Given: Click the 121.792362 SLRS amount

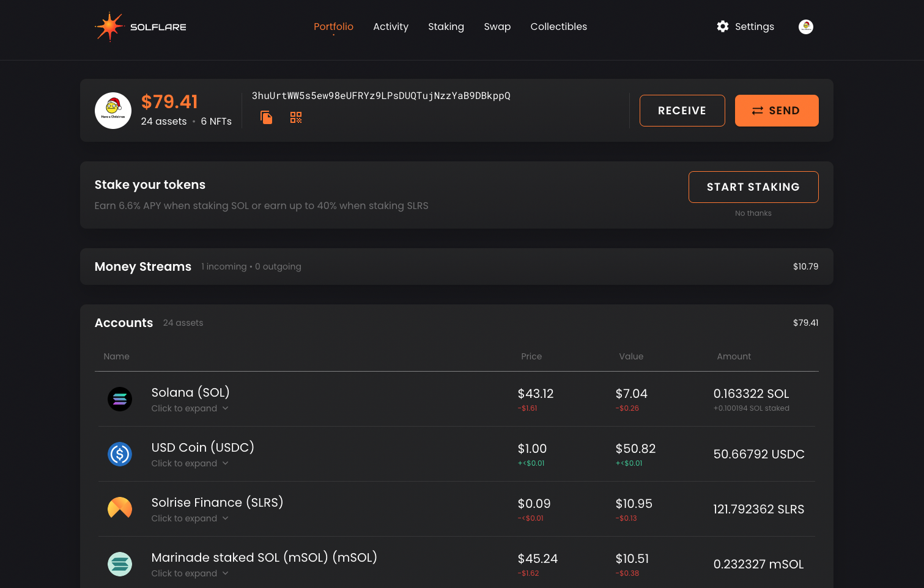Looking at the screenshot, I should (759, 509).
